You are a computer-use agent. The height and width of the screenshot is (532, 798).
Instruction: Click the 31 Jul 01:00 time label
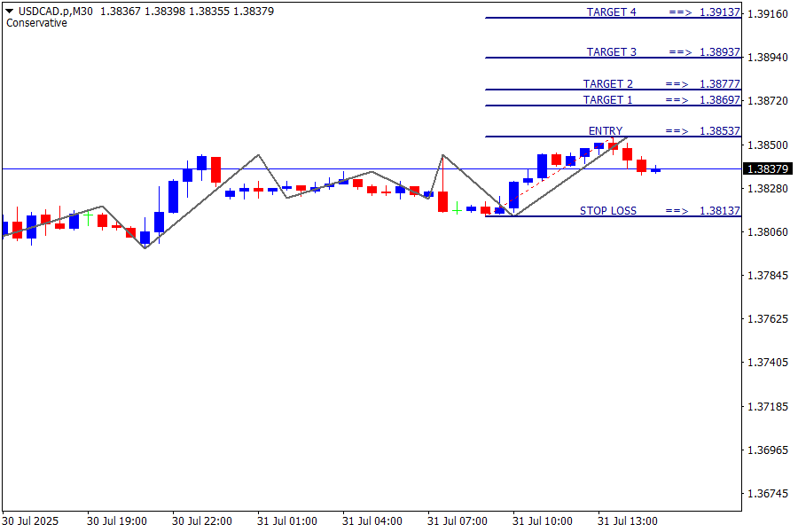coord(287,521)
